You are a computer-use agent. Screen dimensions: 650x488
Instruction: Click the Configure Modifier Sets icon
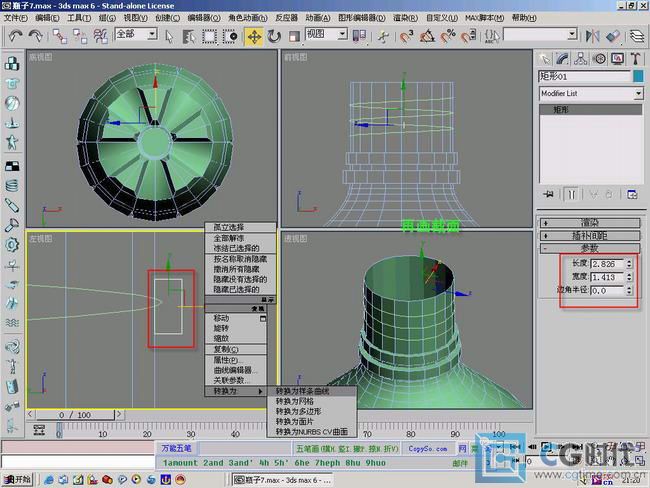click(x=632, y=194)
